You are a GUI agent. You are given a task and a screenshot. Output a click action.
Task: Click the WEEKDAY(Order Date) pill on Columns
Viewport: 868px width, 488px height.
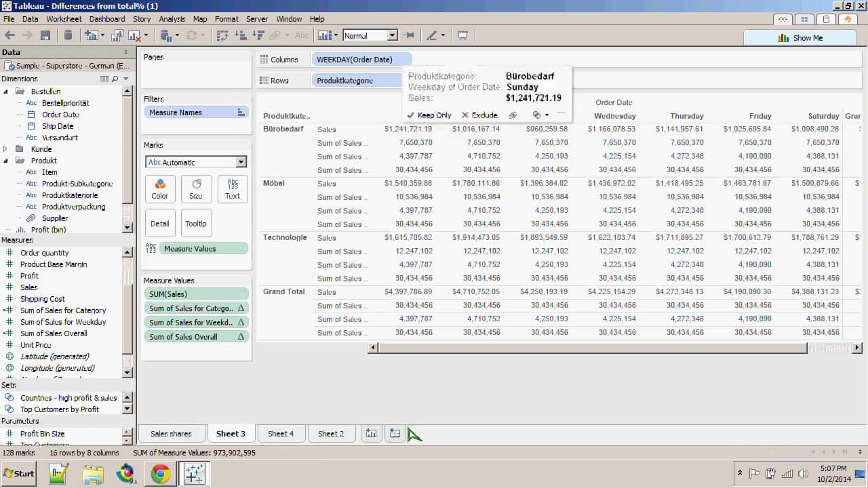tap(361, 60)
